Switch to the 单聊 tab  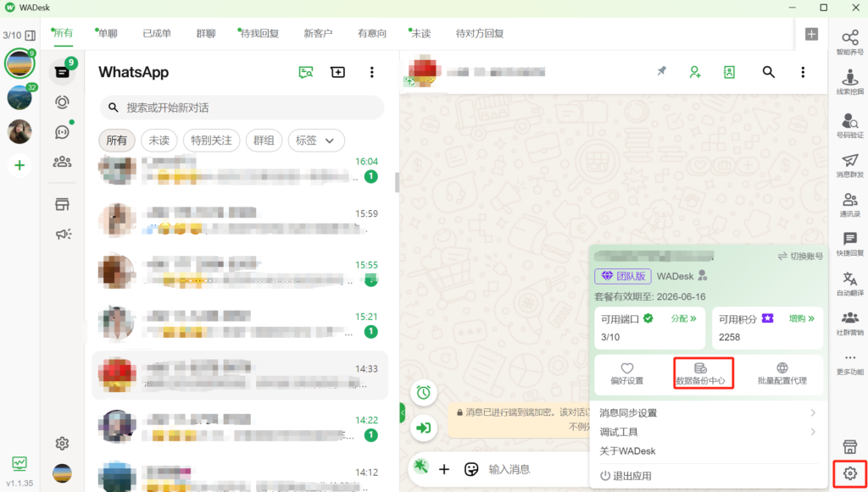[x=108, y=33]
